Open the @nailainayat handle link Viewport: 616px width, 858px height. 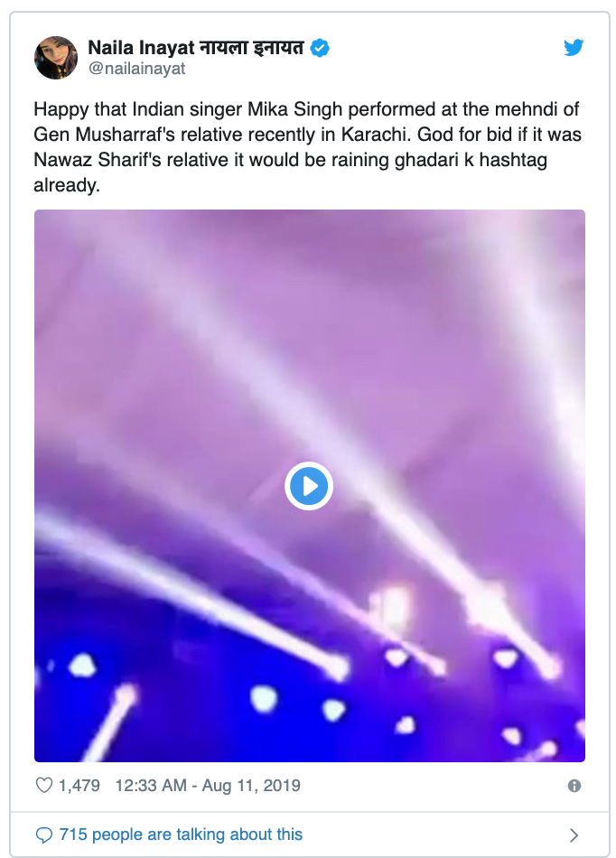tap(136, 69)
